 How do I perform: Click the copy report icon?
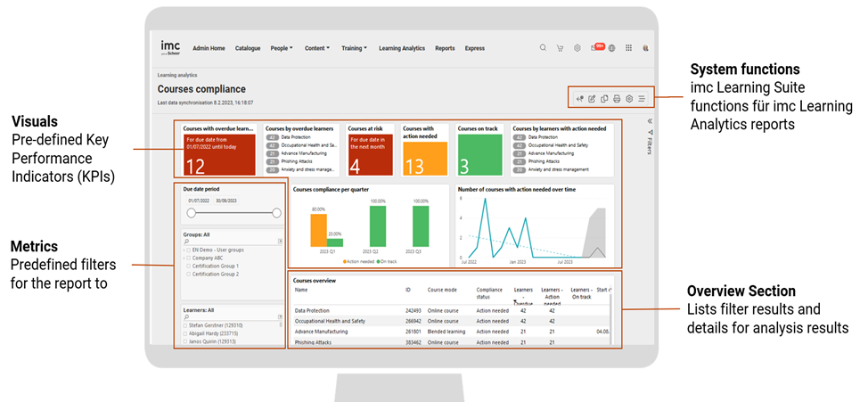click(604, 98)
